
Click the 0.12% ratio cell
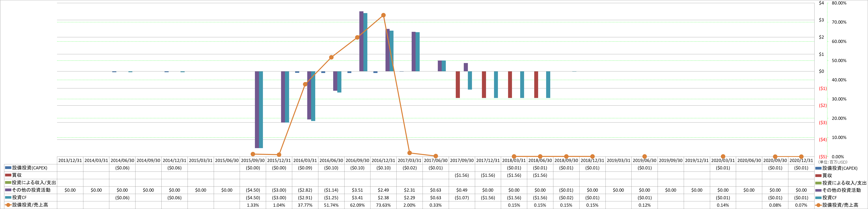coord(645,205)
